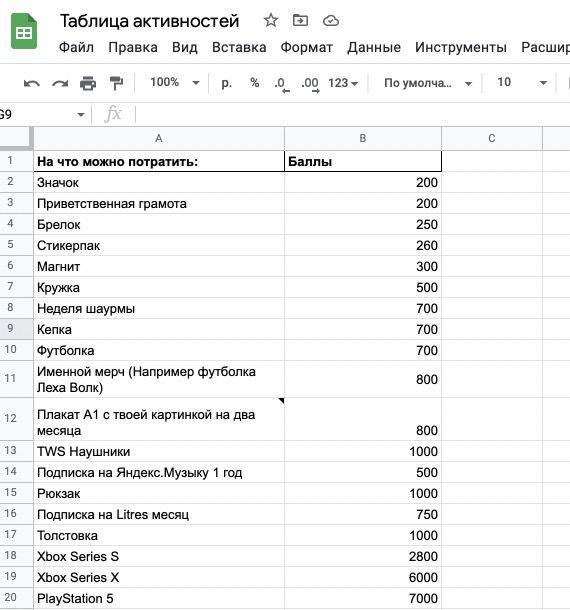Viewport: 570px width, 610px height.
Task: Click the TWS Наушники cell
Action: tap(159, 451)
